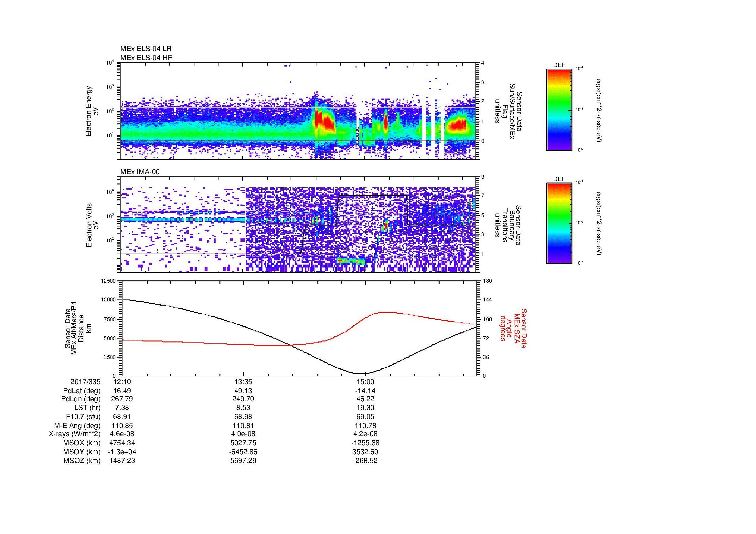Viewport: 756px width, 534px height.
Task: Click the 'Electron Energy eV' axis label
Action: 92,111
